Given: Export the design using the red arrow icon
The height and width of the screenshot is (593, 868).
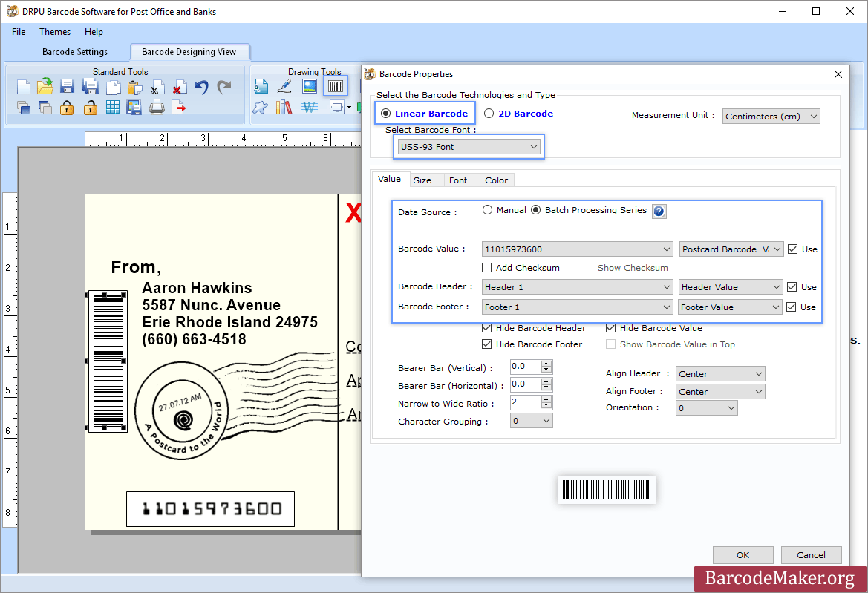Looking at the screenshot, I should (179, 108).
